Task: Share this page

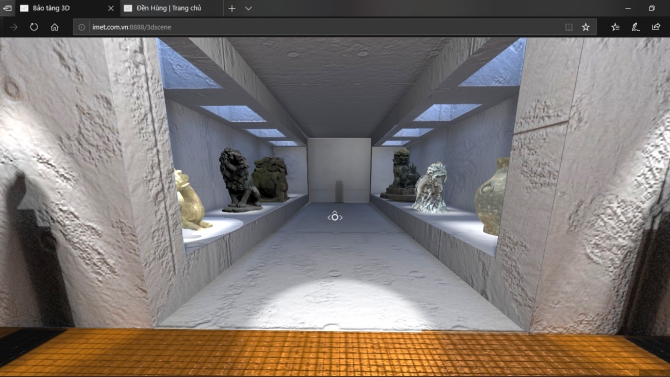Action: click(656, 27)
